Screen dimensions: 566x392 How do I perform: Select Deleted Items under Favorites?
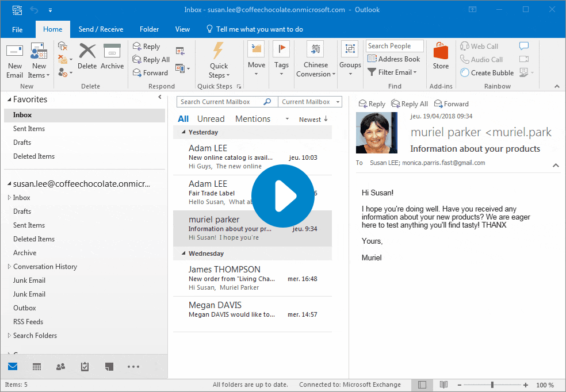[x=85, y=156]
